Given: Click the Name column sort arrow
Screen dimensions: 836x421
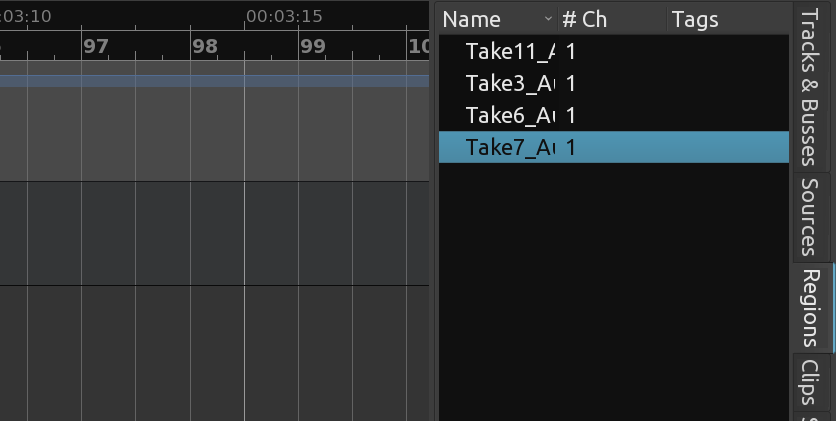Looking at the screenshot, I should [548, 19].
